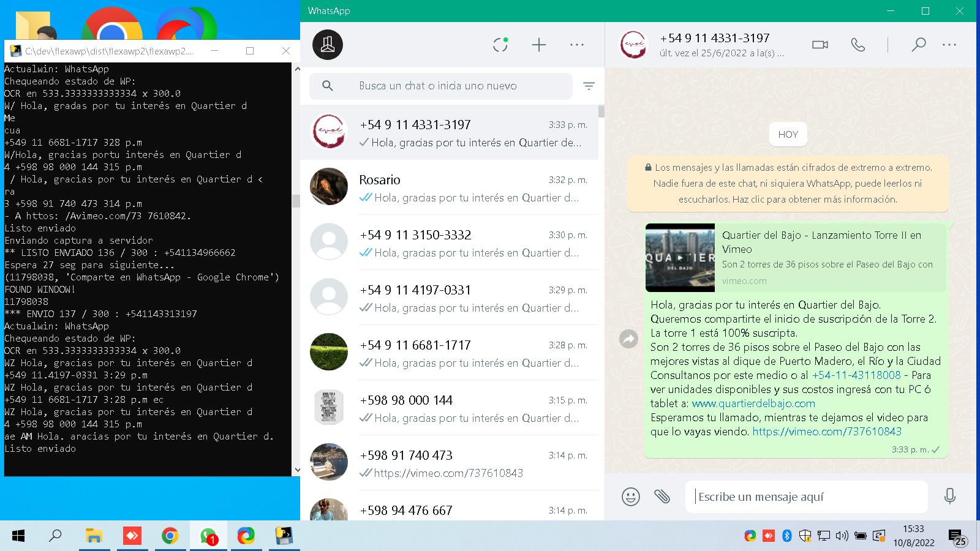Start a new chat with plus icon

539,45
